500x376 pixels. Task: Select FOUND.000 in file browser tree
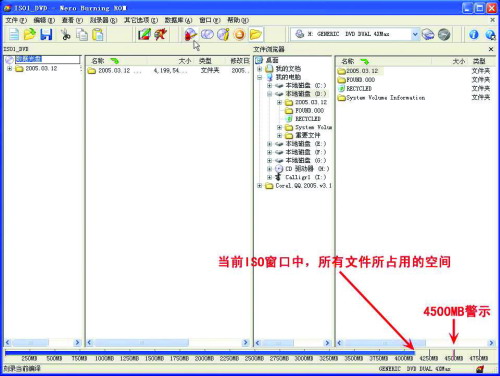point(309,111)
